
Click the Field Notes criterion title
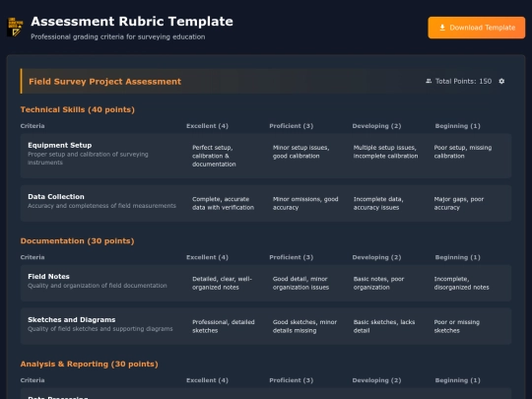pos(48,277)
